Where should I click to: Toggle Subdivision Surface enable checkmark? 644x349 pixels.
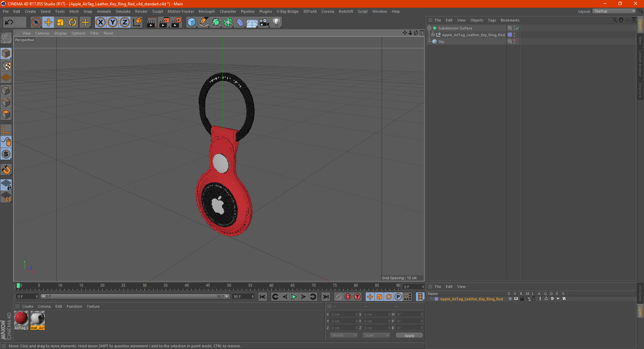(518, 28)
